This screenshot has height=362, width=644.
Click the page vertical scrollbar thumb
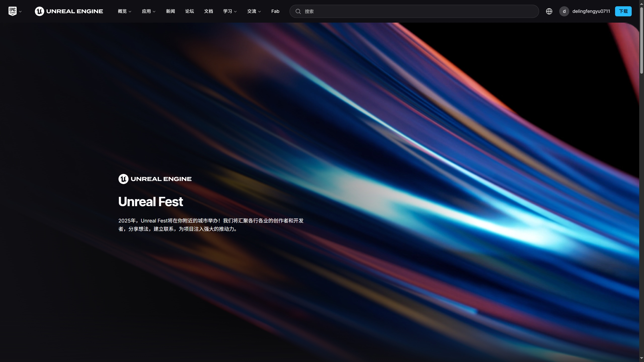point(641,40)
